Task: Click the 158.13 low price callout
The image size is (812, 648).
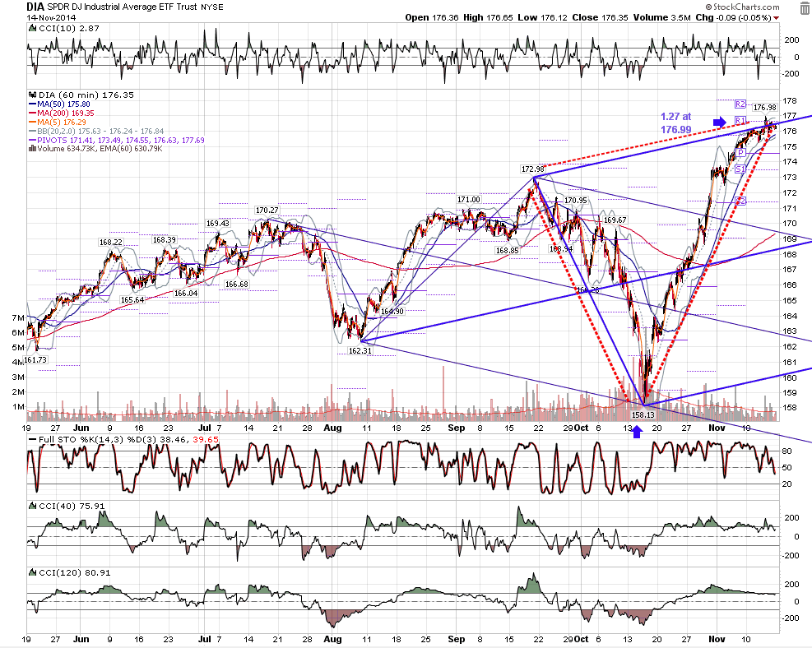Action: (x=643, y=414)
